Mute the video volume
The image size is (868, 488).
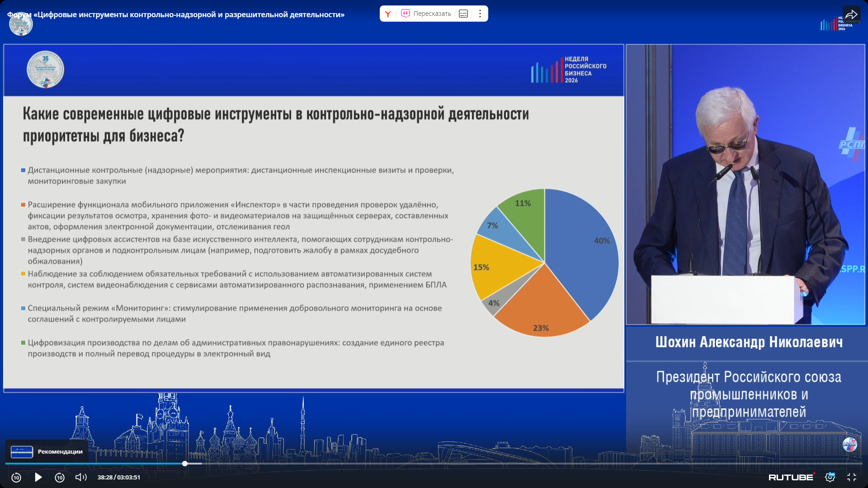[x=81, y=477]
